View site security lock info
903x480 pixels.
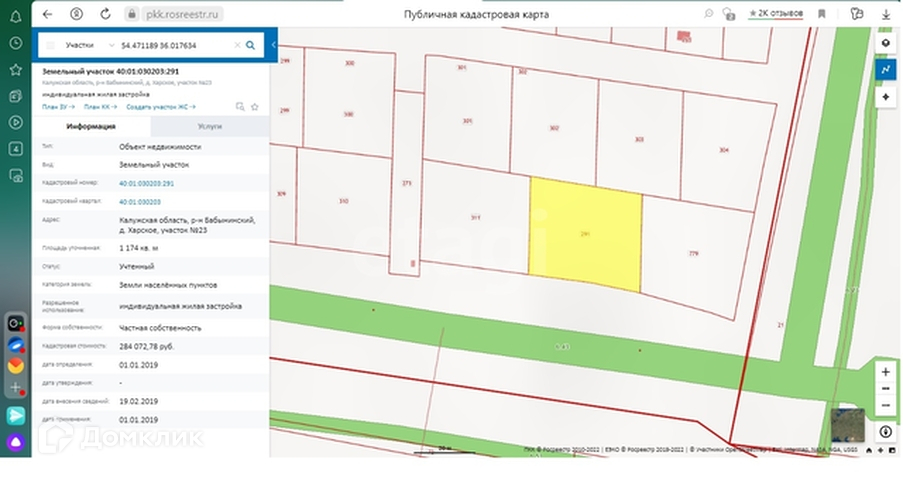[x=132, y=14]
